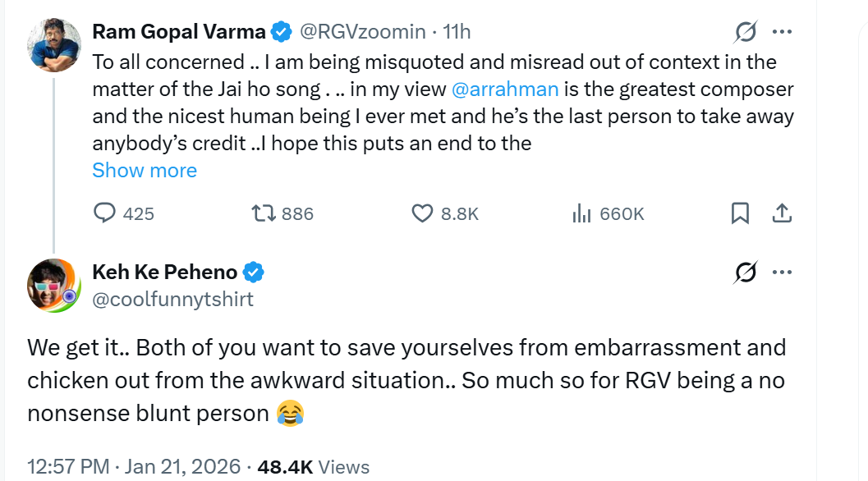Click the retweet icon showing 886
Image resolution: width=868 pixels, height=481 pixels.
coord(264,213)
